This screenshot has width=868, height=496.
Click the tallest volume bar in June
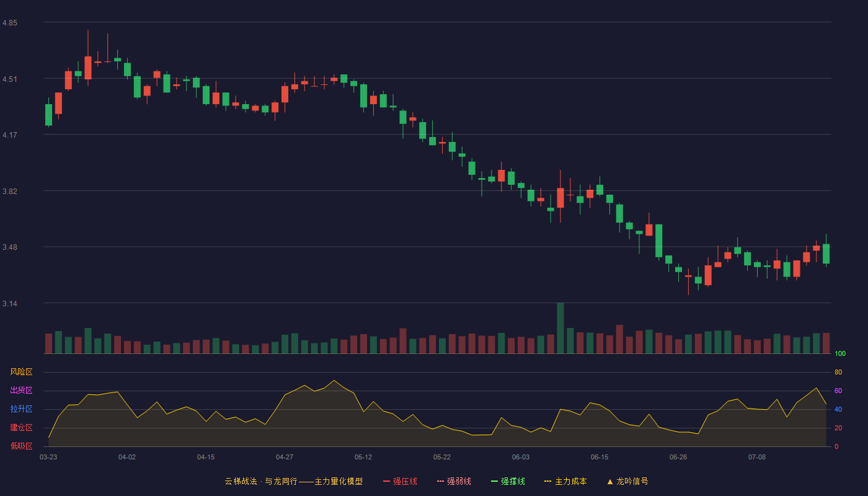(x=560, y=328)
